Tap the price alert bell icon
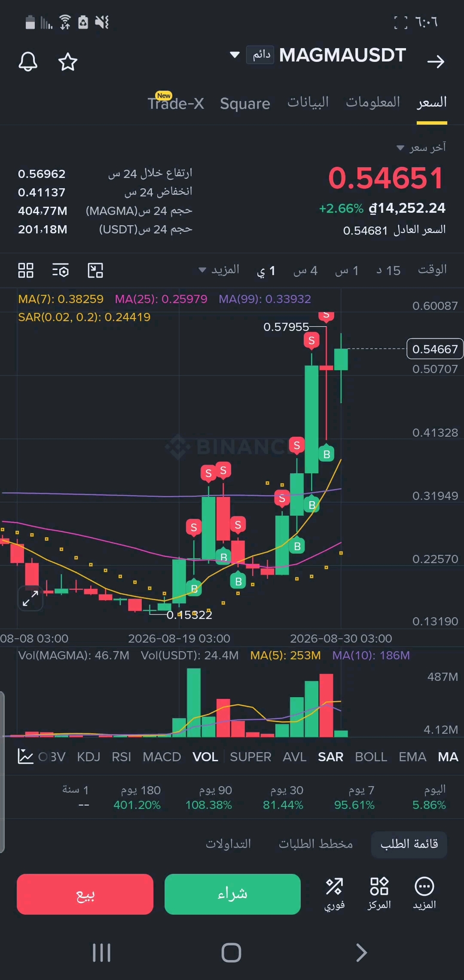Screen dimensions: 464x980 [28, 61]
